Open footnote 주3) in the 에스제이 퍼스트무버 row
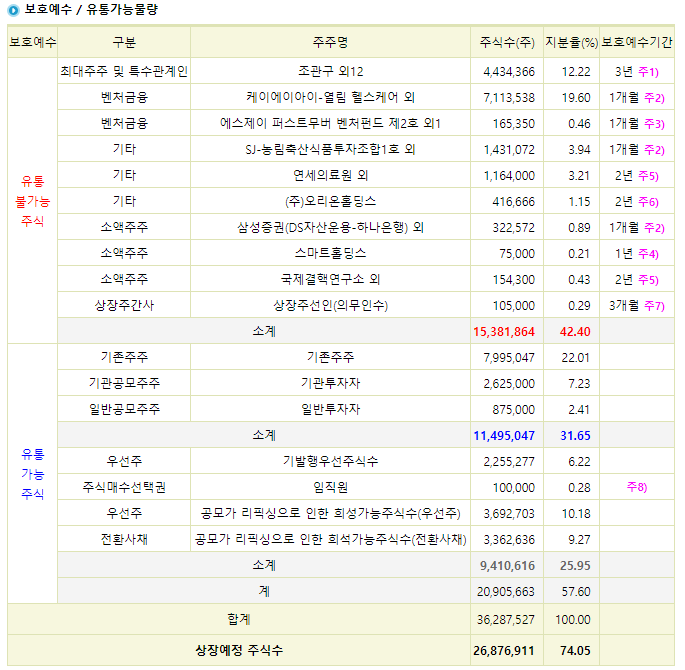The width and height of the screenshot is (685, 670). pyautogui.click(x=654, y=124)
